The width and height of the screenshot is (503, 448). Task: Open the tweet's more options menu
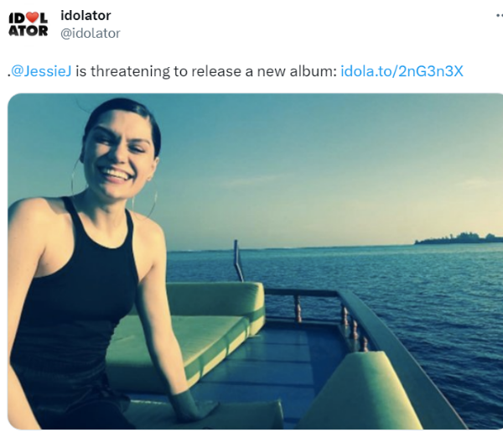click(x=494, y=17)
